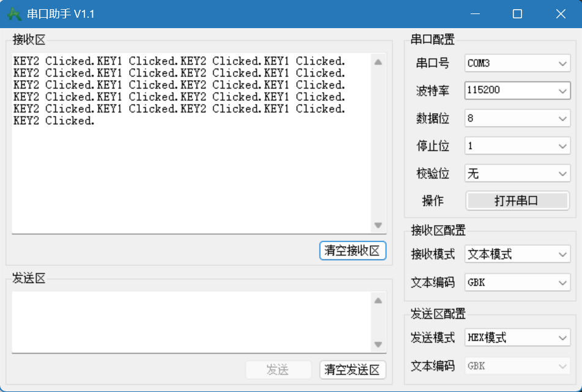Minimize the 串口助手 window
Viewport: 582px width, 392px height.
(475, 14)
